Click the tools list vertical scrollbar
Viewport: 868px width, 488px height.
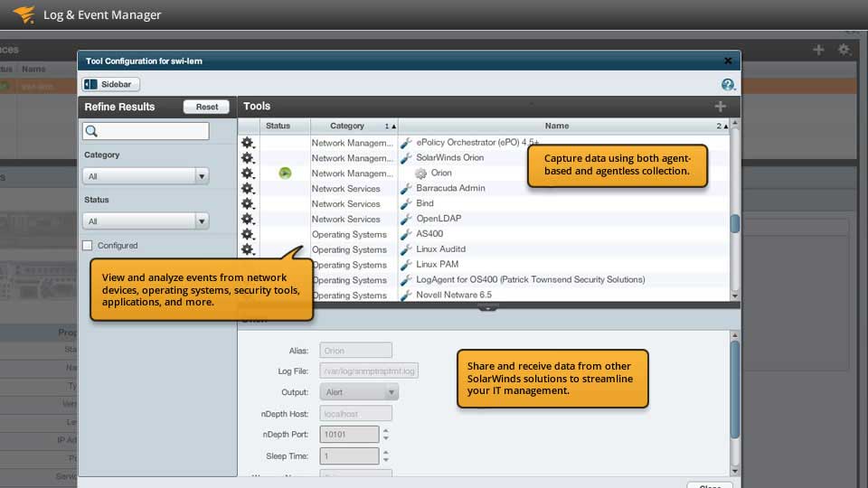[x=735, y=223]
